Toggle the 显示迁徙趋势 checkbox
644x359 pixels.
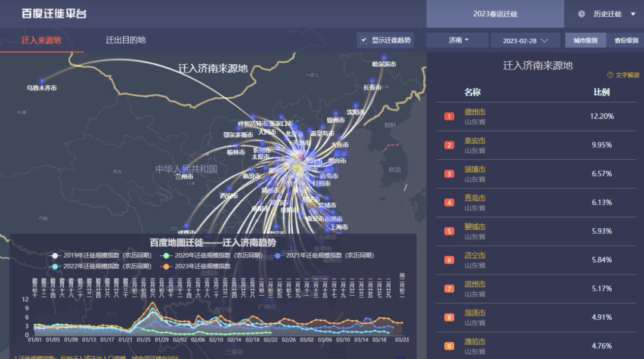(364, 40)
